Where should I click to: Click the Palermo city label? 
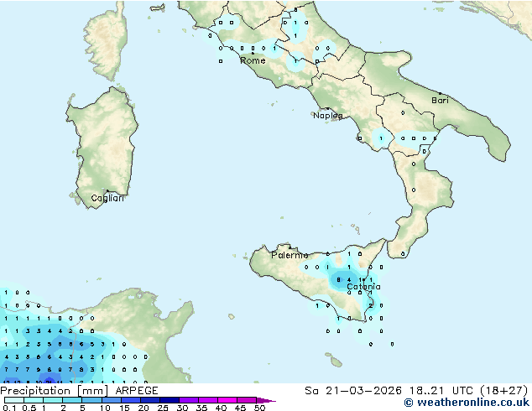[289, 255]
